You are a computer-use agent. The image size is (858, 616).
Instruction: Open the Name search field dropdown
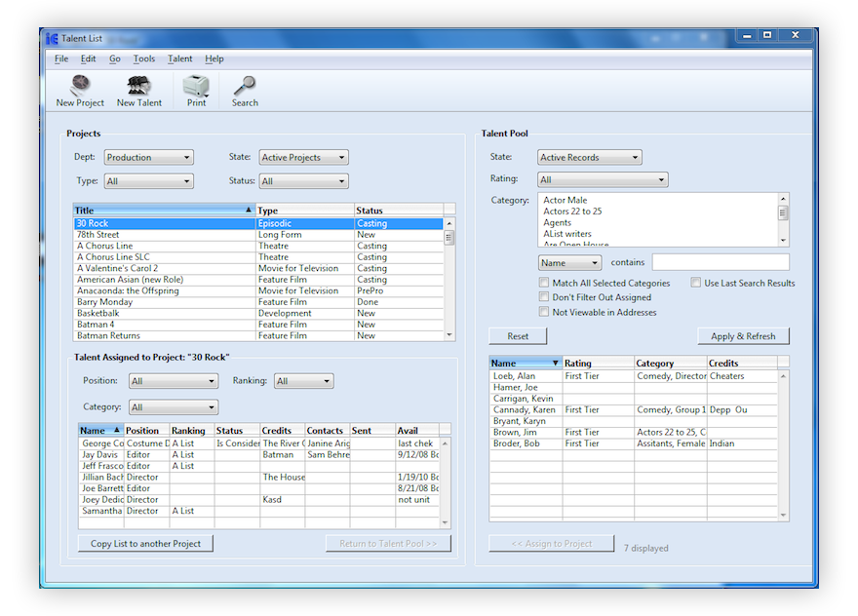tap(569, 262)
